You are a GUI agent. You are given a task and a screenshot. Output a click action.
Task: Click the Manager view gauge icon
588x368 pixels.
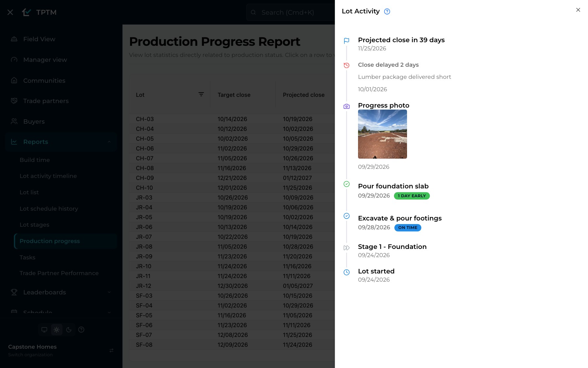[x=14, y=60]
